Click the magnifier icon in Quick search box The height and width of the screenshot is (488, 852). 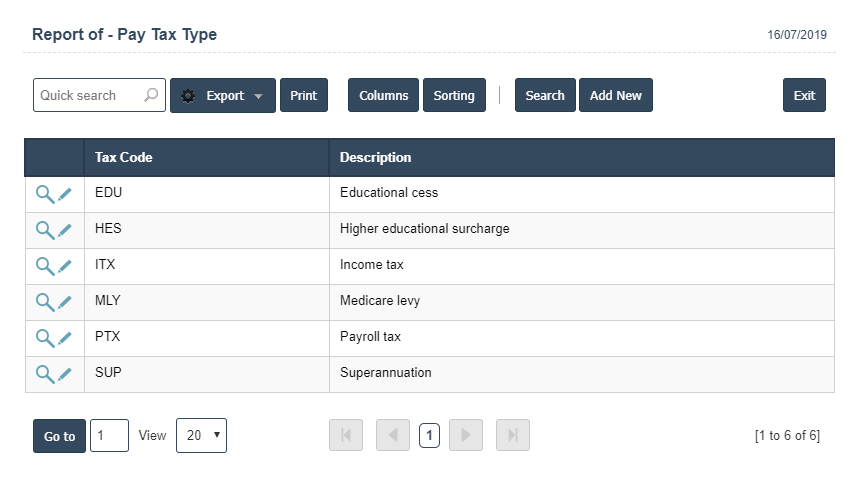click(151, 96)
